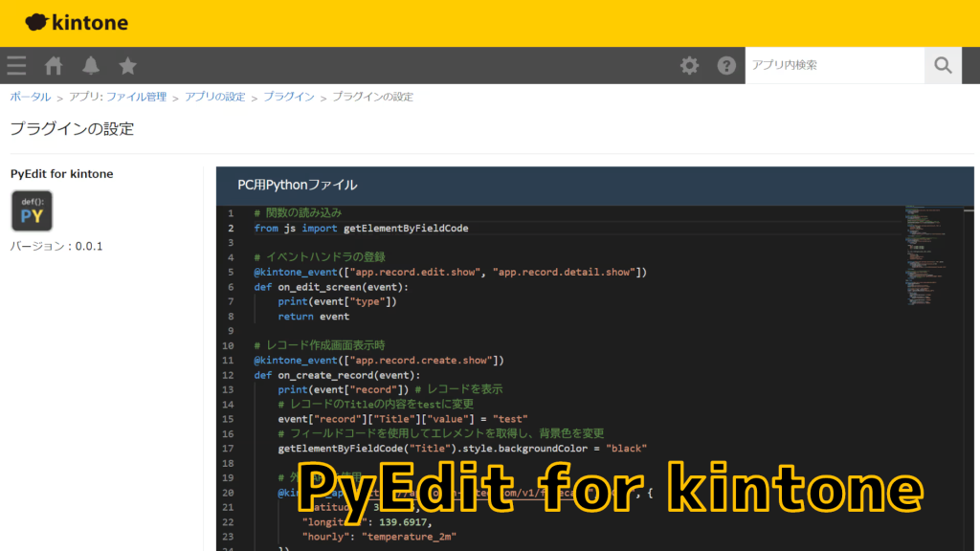Screen dimensions: 980x551
Task: Click the 'def on_create_record(event):' line
Action: click(337, 375)
